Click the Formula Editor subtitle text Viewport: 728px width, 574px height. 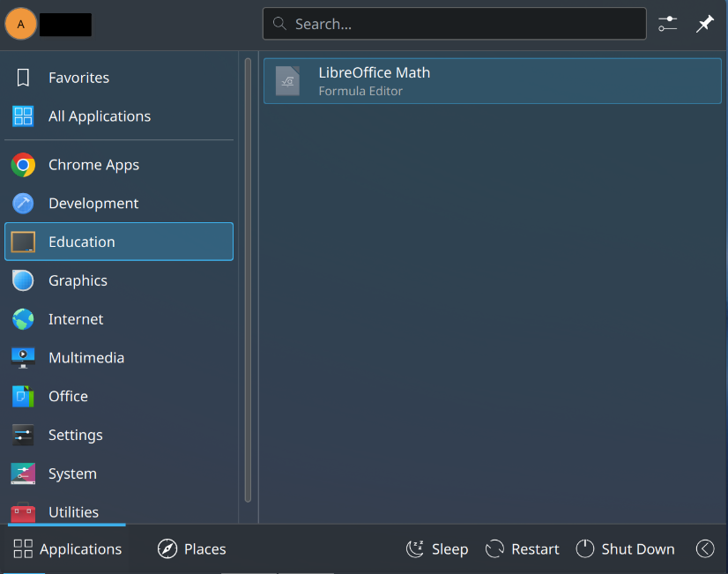pos(360,91)
